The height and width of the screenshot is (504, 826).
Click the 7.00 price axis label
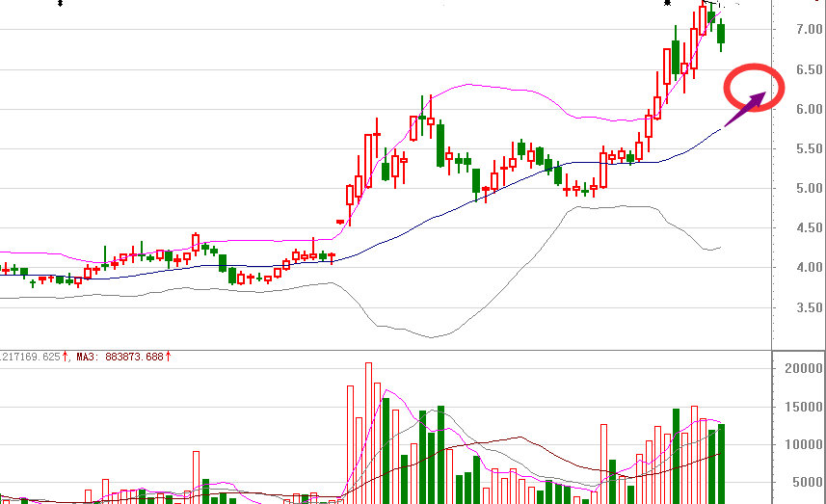tap(810, 30)
